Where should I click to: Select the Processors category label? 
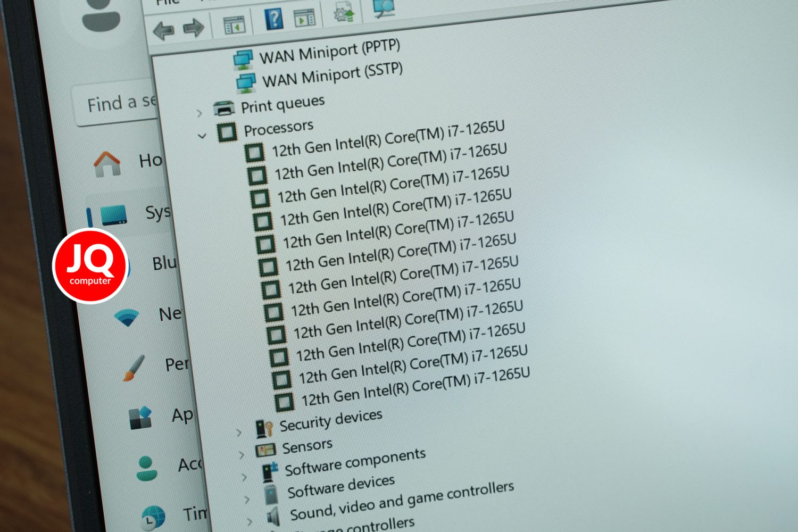click(278, 128)
